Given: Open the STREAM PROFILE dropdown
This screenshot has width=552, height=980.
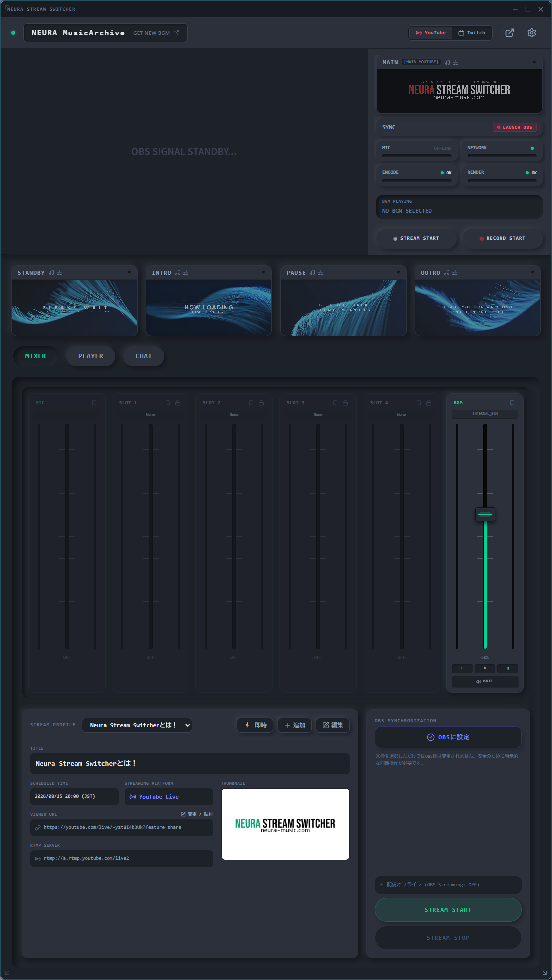Looking at the screenshot, I should [137, 725].
